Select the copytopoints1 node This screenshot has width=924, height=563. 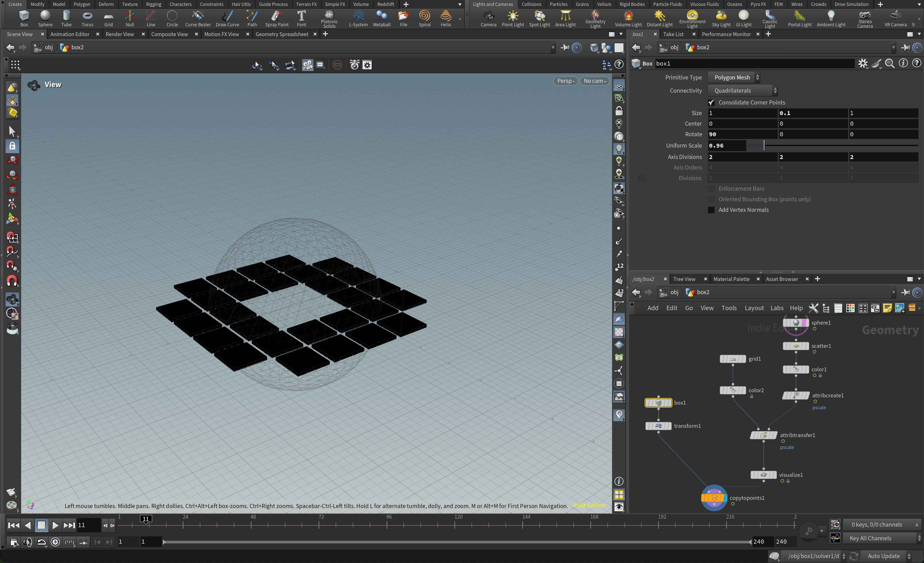714,498
